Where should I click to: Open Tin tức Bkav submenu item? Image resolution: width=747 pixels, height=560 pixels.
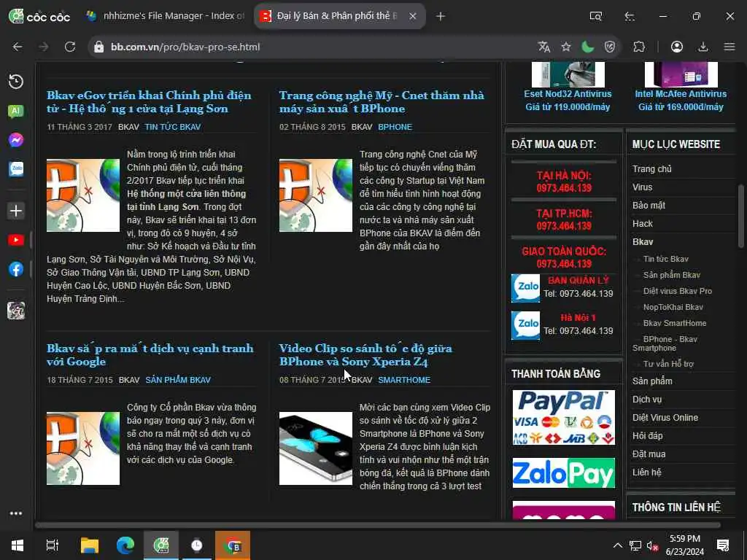click(x=665, y=259)
